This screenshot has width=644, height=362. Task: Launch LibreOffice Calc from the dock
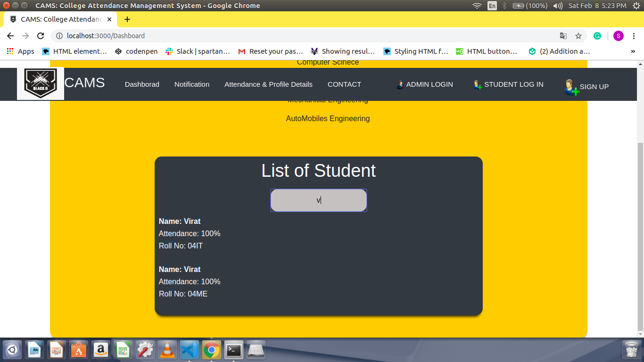tap(123, 350)
